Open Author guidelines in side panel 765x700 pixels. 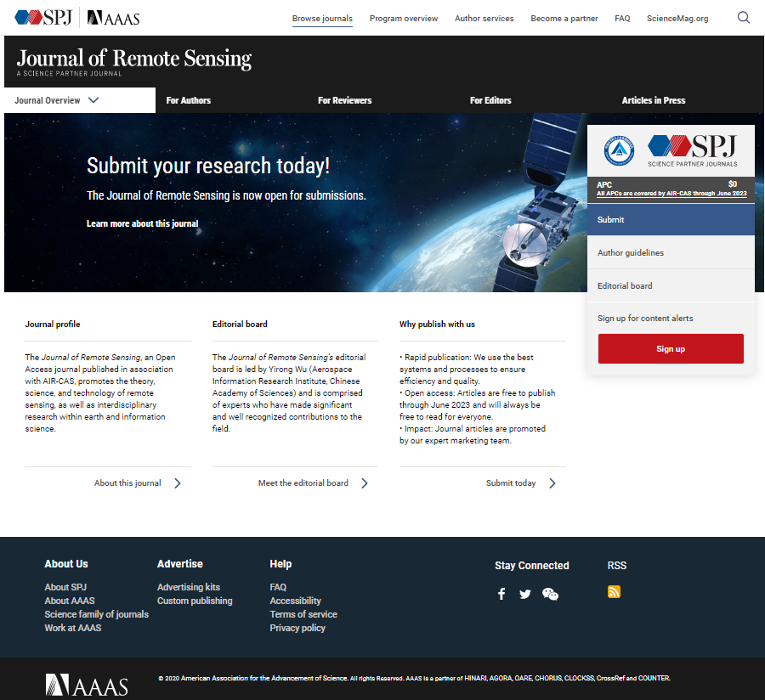pyautogui.click(x=631, y=252)
